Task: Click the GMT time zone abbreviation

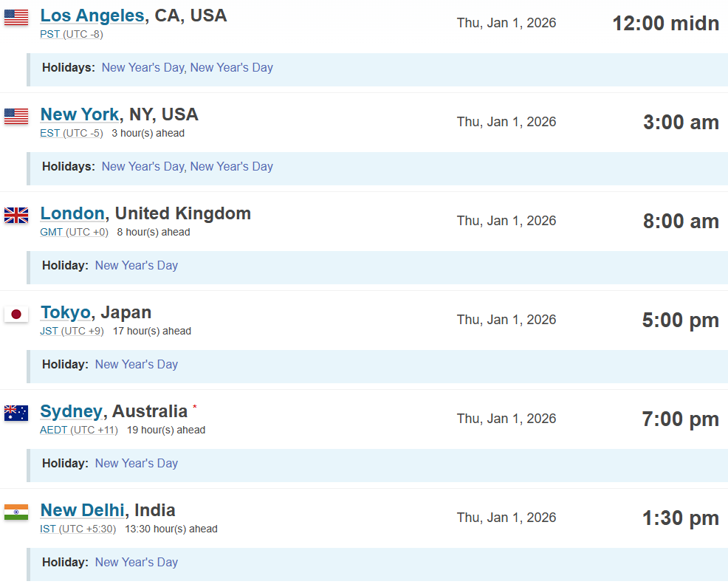Action: coord(51,232)
